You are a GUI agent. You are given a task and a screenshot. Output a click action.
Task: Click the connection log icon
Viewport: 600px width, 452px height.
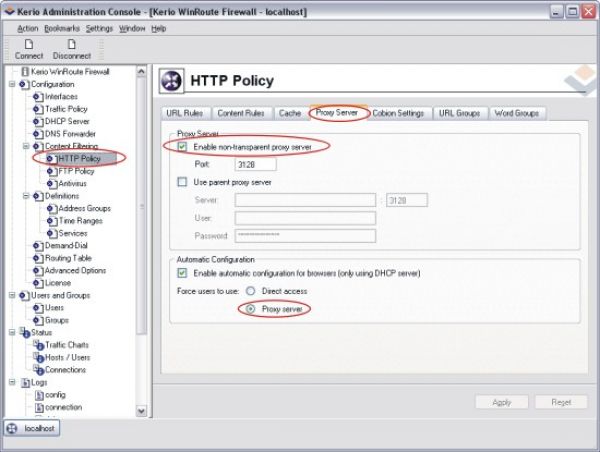pos(39,408)
